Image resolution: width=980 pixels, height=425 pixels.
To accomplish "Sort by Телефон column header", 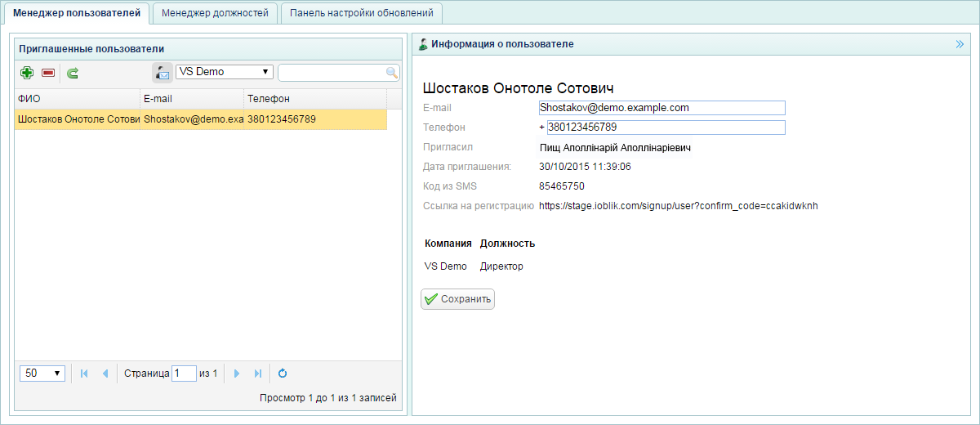I will tap(315, 99).
